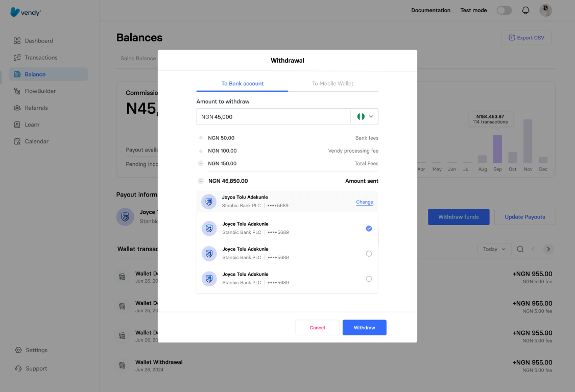Select Balance in the sidebar
Screen dimensions: 575x392
click(49, 74)
